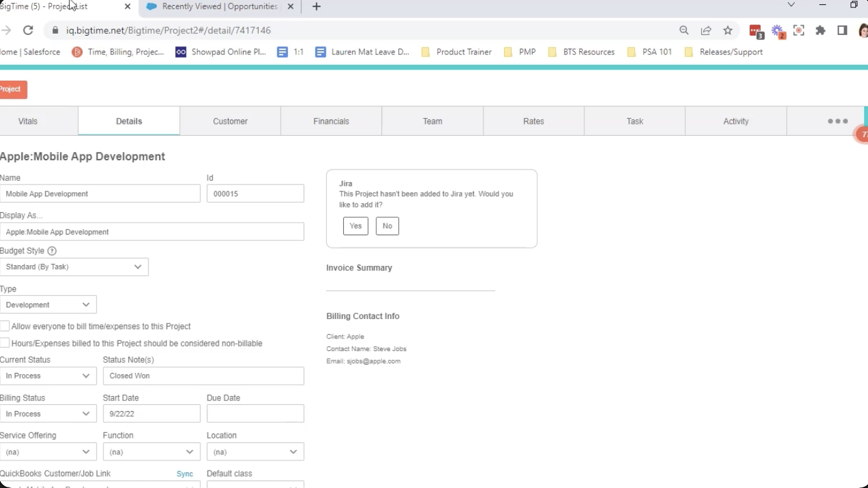Check the non-billable Hours/Expenses checkbox
868x488 pixels.
coord(5,343)
